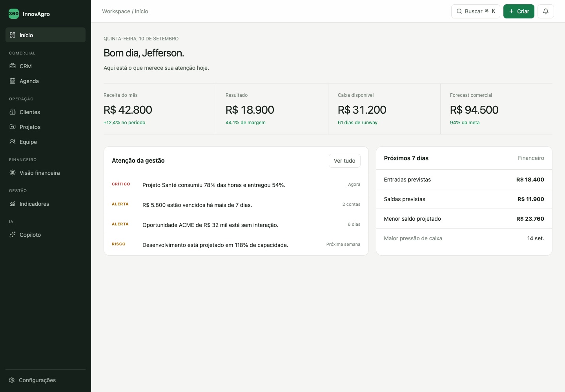Open the R$ 5.800 vencidos alert
565x392 pixels.
(236, 205)
